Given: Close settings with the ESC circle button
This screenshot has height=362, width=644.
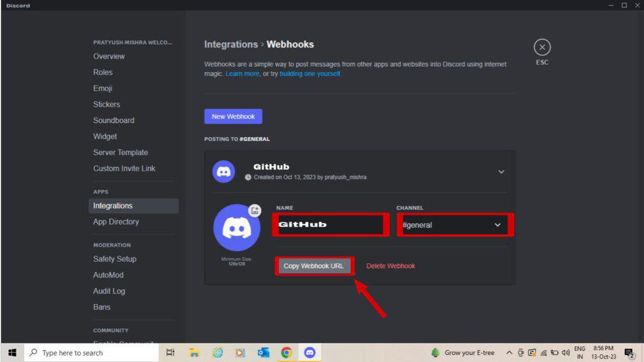Looking at the screenshot, I should (x=541, y=47).
